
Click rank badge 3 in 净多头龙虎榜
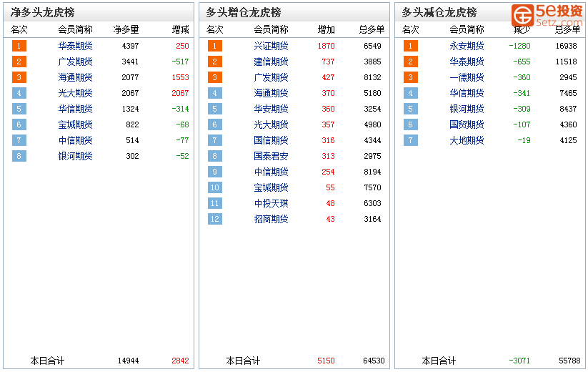(19, 77)
